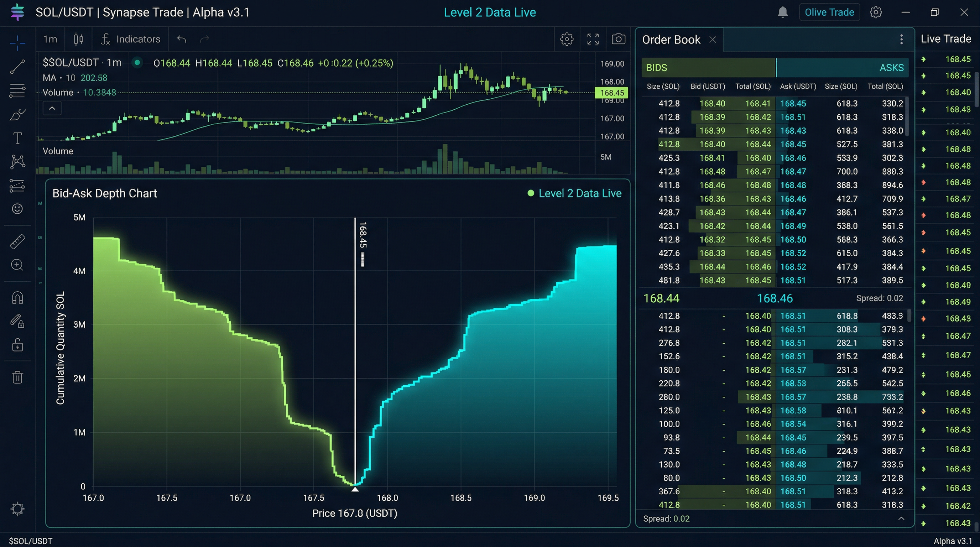The image size is (980, 547).
Task: Expand the Spread row at order book bottom
Action: (x=901, y=518)
